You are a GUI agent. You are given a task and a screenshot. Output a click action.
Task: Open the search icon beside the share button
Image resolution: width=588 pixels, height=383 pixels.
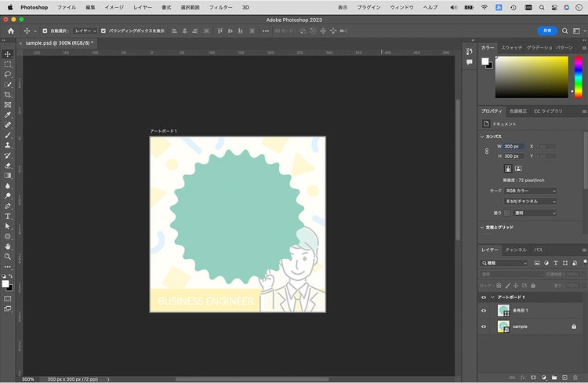(564, 31)
